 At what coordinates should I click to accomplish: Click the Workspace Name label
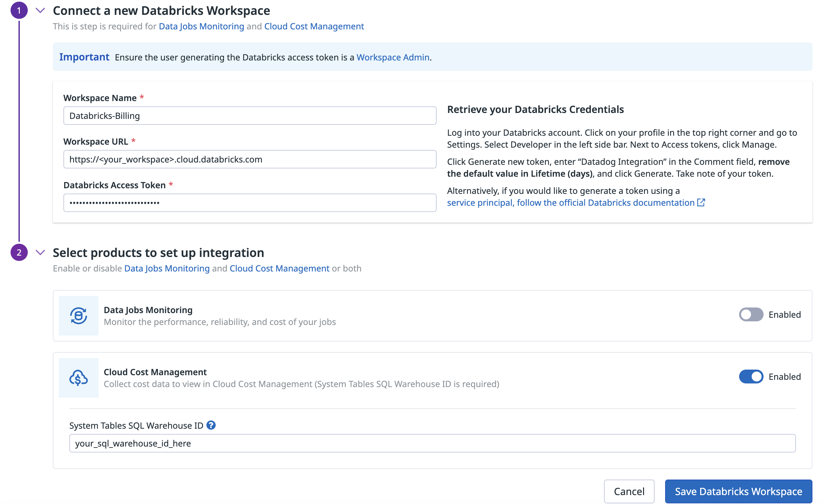100,98
